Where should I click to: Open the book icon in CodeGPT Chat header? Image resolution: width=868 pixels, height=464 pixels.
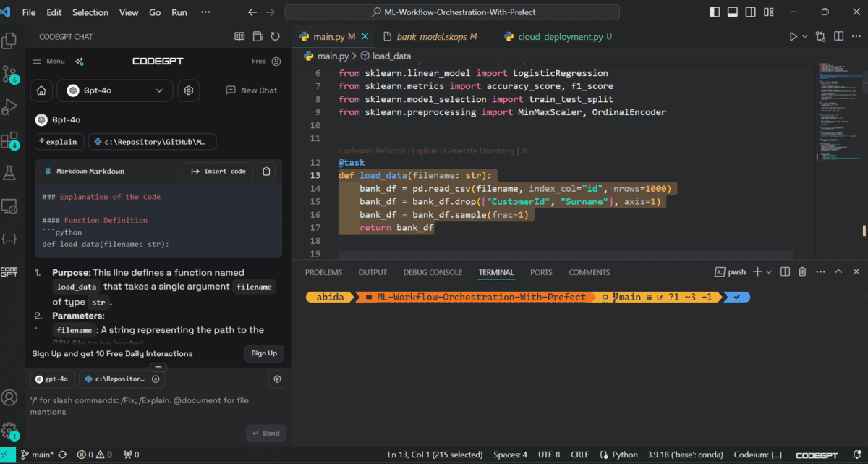pyautogui.click(x=240, y=36)
